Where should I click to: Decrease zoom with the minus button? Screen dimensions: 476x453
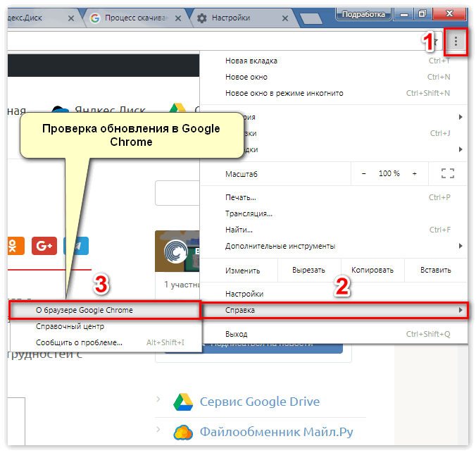[x=363, y=173]
